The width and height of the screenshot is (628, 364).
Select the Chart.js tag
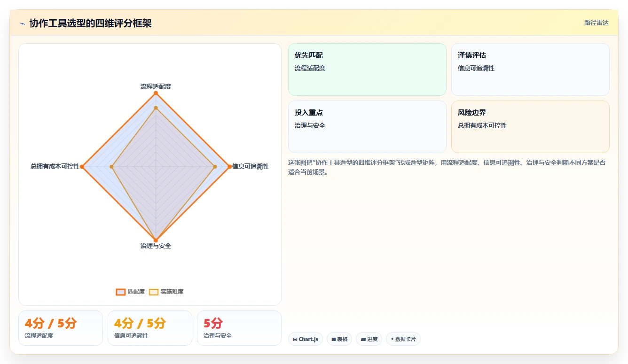tap(306, 339)
